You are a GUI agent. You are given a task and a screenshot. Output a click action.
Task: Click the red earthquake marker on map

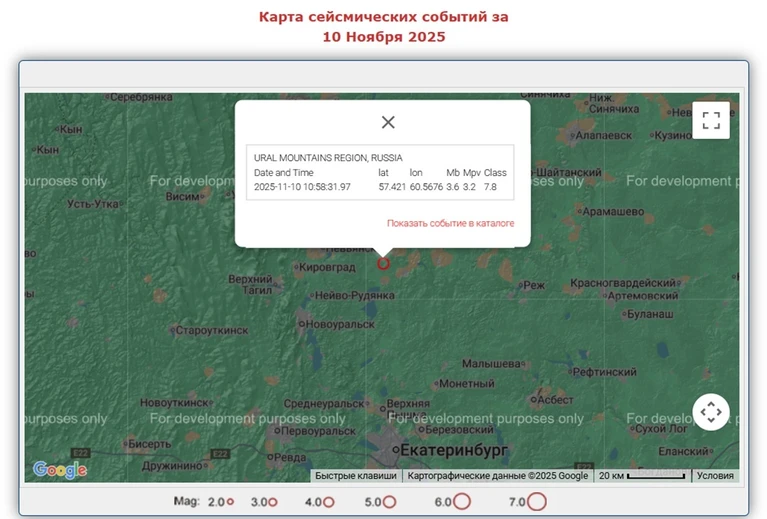383,263
